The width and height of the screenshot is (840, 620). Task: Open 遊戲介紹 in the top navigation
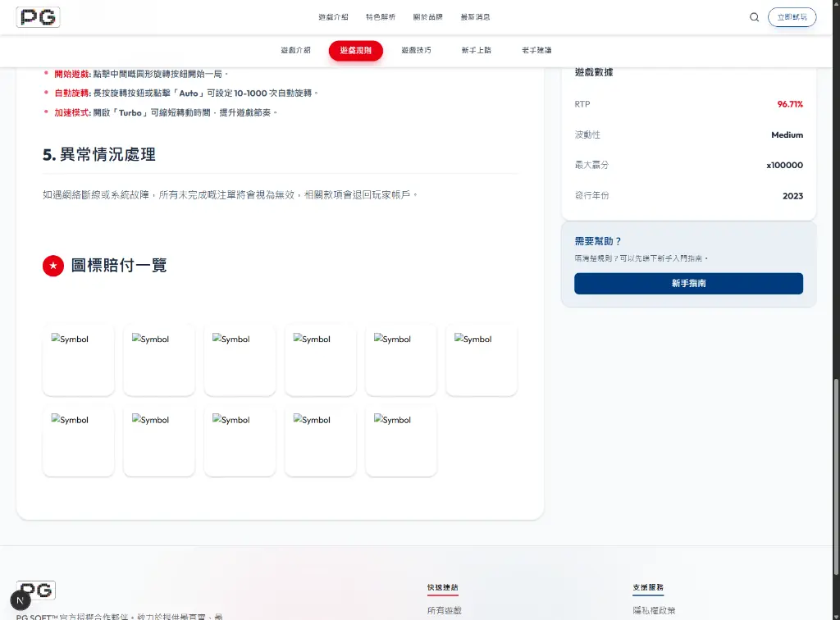point(333,17)
